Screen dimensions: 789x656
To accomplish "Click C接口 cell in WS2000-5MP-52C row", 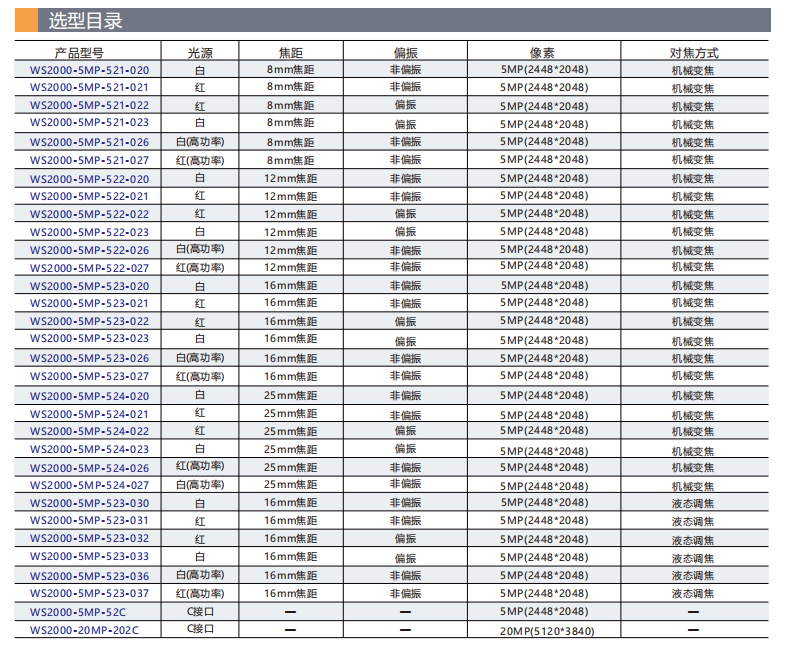I will click(202, 611).
